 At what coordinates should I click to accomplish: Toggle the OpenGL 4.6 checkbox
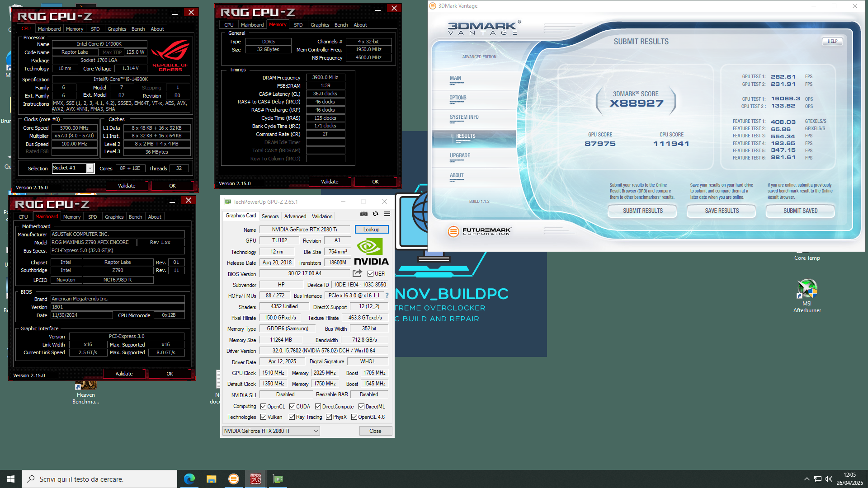pyautogui.click(x=354, y=417)
